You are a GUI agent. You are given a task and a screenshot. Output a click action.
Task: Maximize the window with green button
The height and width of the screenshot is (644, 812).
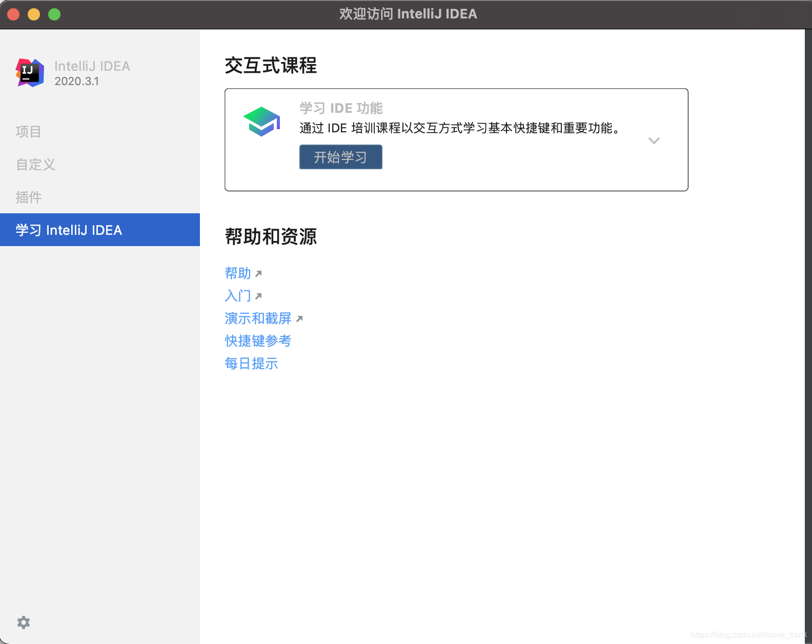tap(54, 14)
